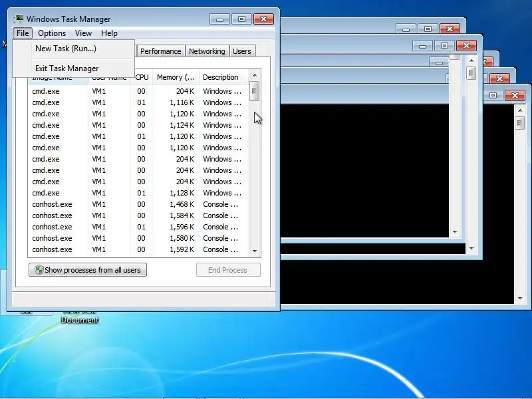Sort by the Description column header
The height and width of the screenshot is (399, 532).
point(224,77)
